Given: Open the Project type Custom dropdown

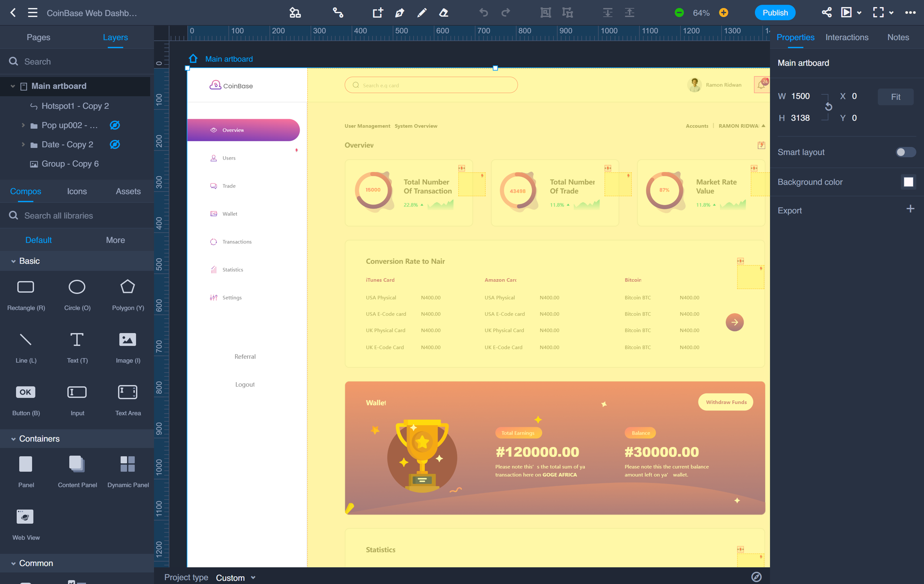Looking at the screenshot, I should pos(235,578).
